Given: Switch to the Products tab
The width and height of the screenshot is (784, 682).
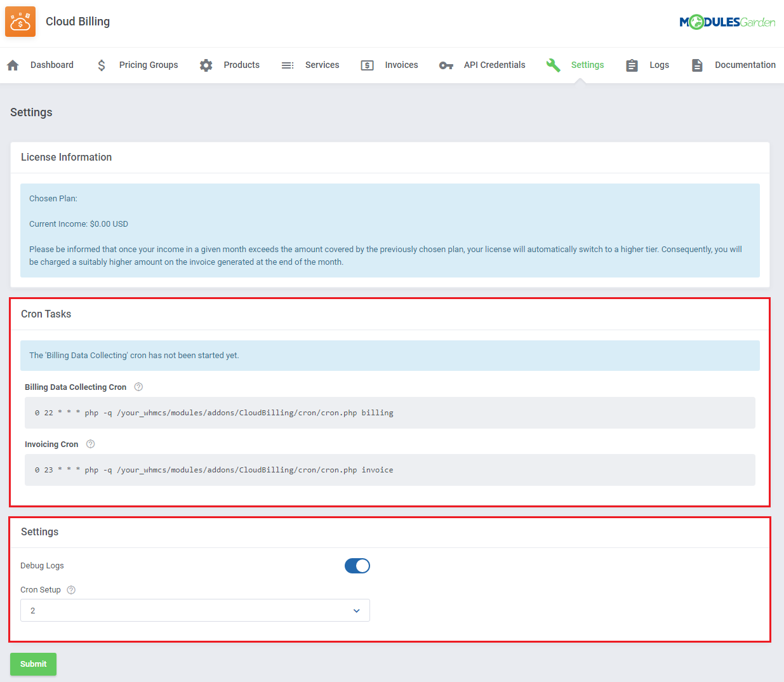Looking at the screenshot, I should click(x=241, y=65).
